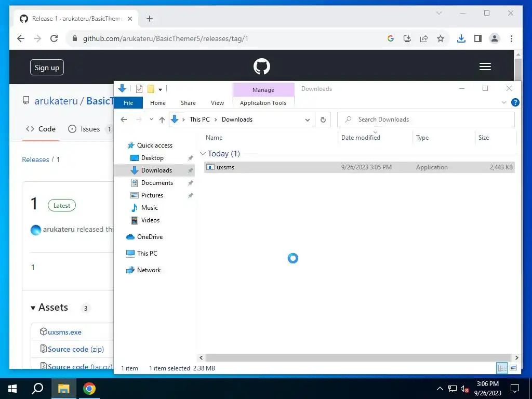The height and width of the screenshot is (399, 532).
Task: Open Explorer help question mark icon
Action: (515, 102)
